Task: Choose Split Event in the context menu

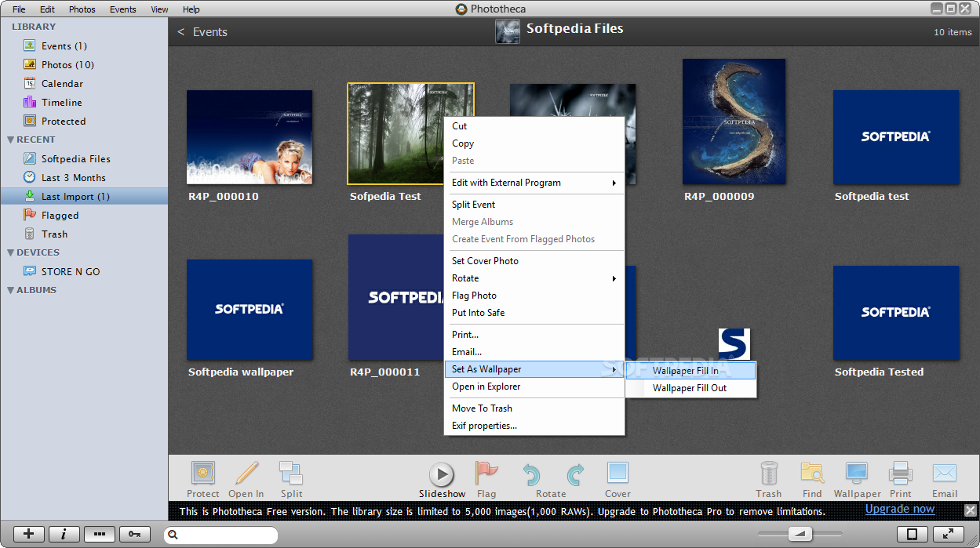Action: (x=534, y=205)
